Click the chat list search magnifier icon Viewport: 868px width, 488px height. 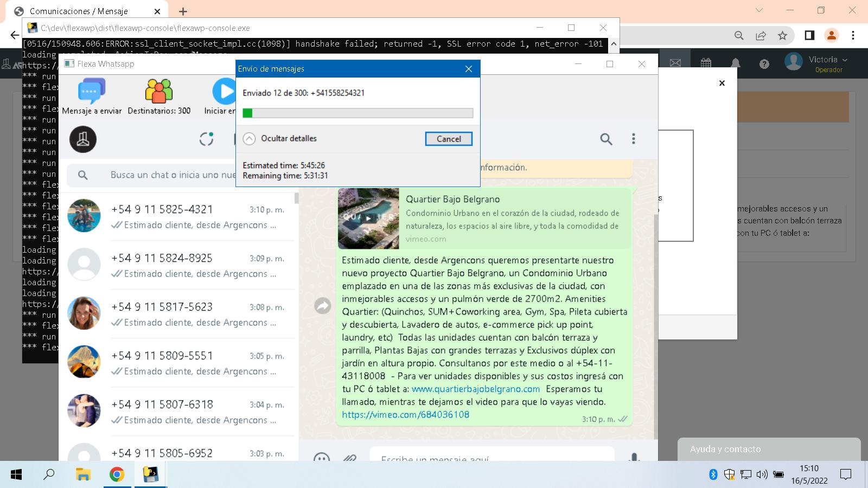click(82, 175)
